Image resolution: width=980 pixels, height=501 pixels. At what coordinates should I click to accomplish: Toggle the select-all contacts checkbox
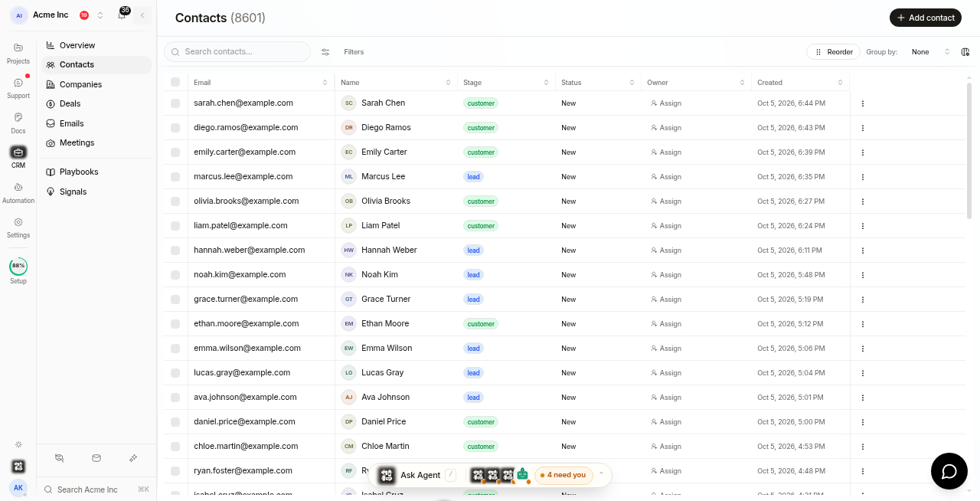pos(175,82)
